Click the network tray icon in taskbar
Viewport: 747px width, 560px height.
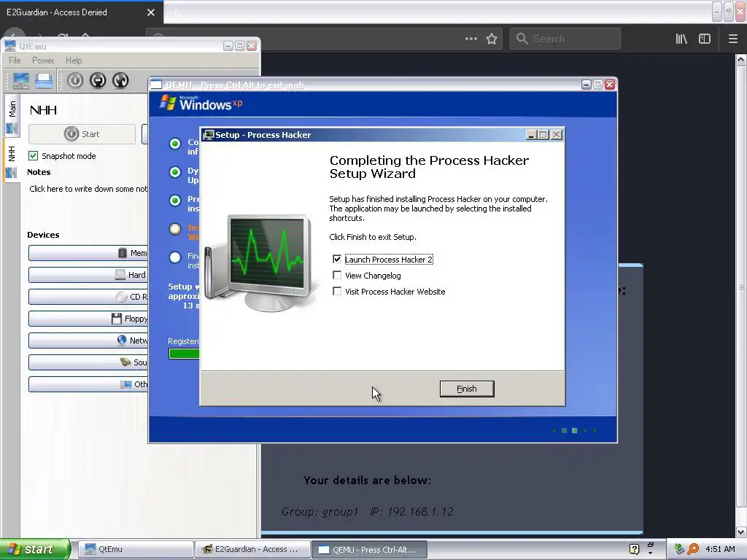(x=679, y=549)
